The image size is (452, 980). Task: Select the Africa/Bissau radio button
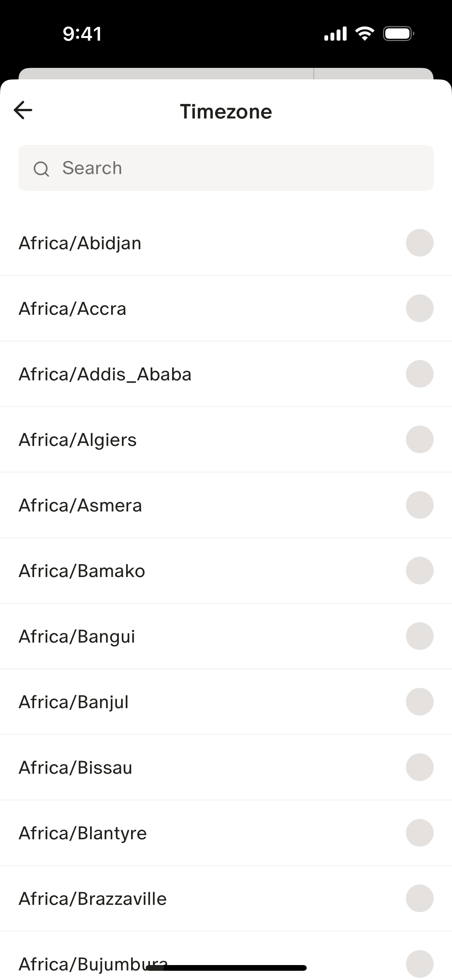click(419, 767)
